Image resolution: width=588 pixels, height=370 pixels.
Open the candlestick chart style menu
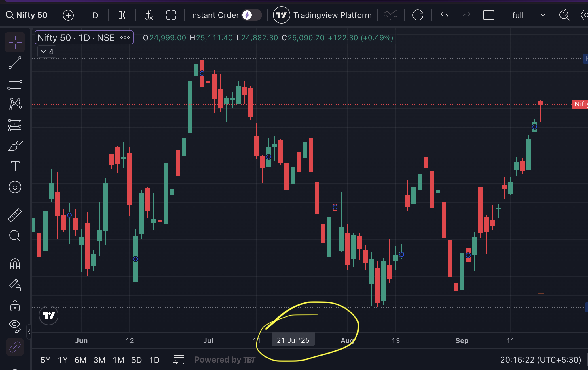122,15
